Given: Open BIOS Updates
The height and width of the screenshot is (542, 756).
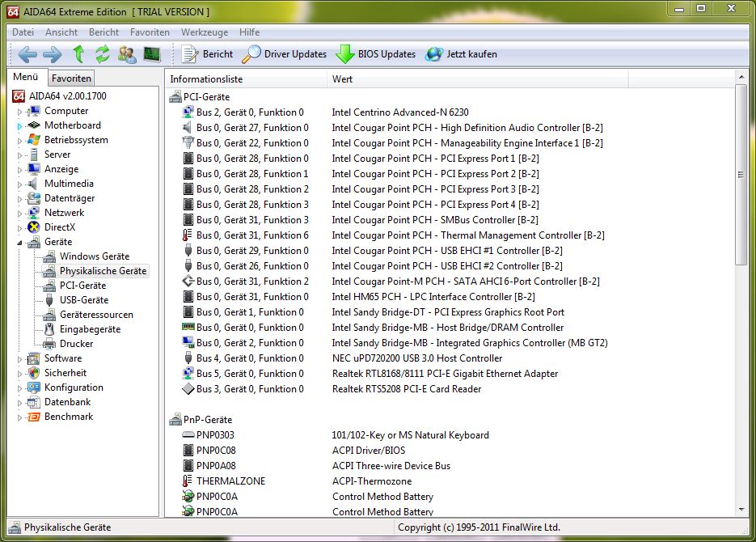Looking at the screenshot, I should click(376, 54).
